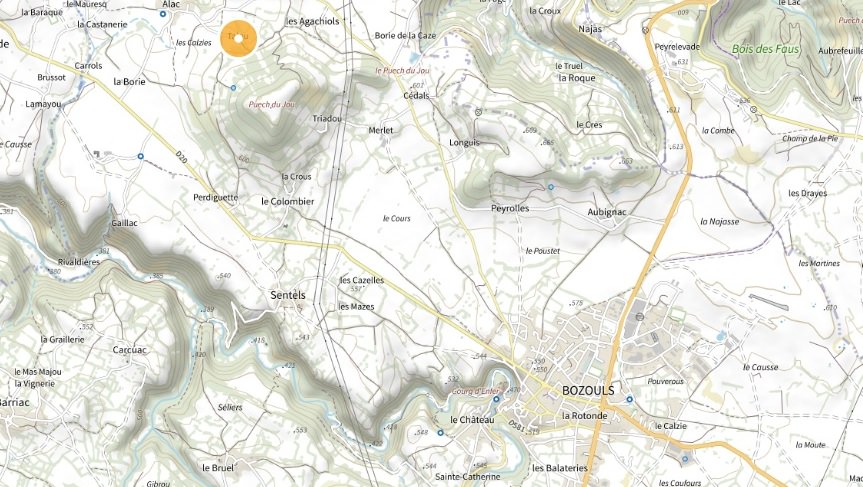Screen dimensions: 863x487
Task: Select blue marker next to Gourg d'Enfer
Action: coord(496,399)
